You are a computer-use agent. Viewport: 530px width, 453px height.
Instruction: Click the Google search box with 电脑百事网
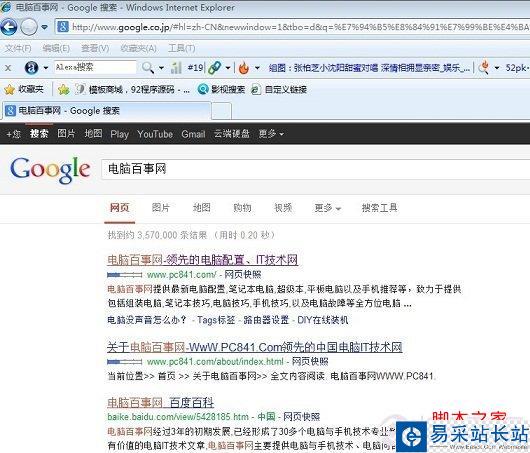(316, 169)
